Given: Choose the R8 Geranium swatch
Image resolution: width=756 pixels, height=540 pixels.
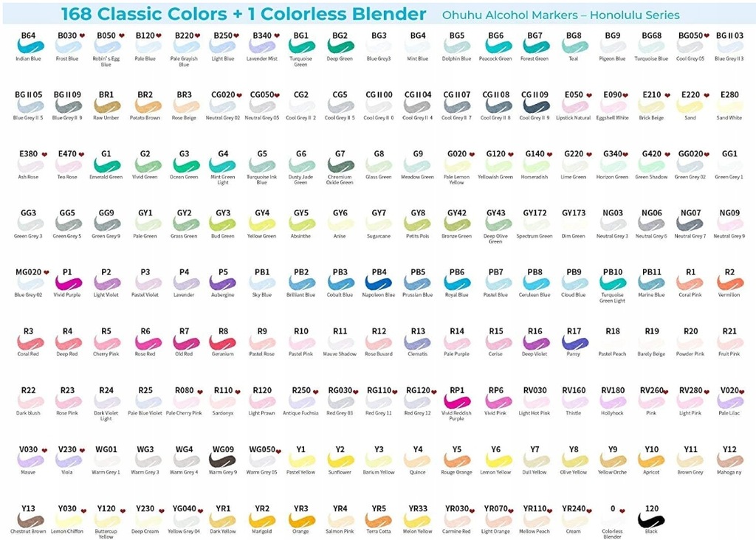Looking at the screenshot, I should [223, 342].
